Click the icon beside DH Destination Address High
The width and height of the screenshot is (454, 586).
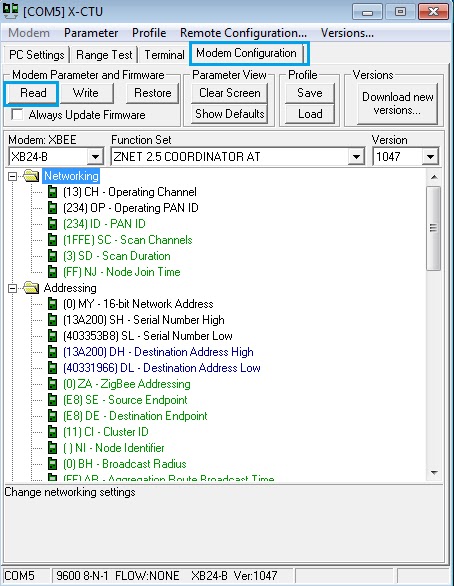click(x=53, y=352)
